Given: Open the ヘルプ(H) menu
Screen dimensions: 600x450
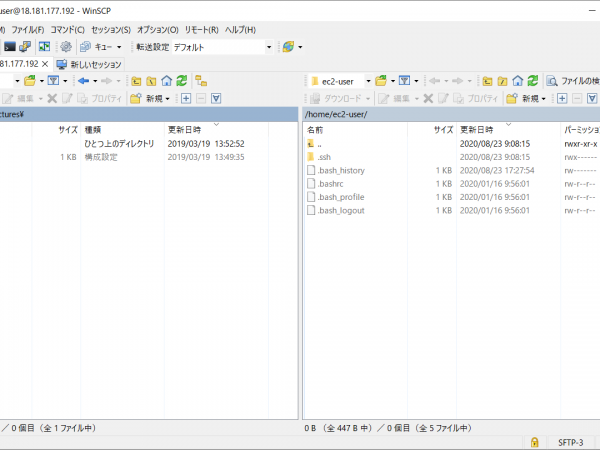Looking at the screenshot, I should coord(240,30).
